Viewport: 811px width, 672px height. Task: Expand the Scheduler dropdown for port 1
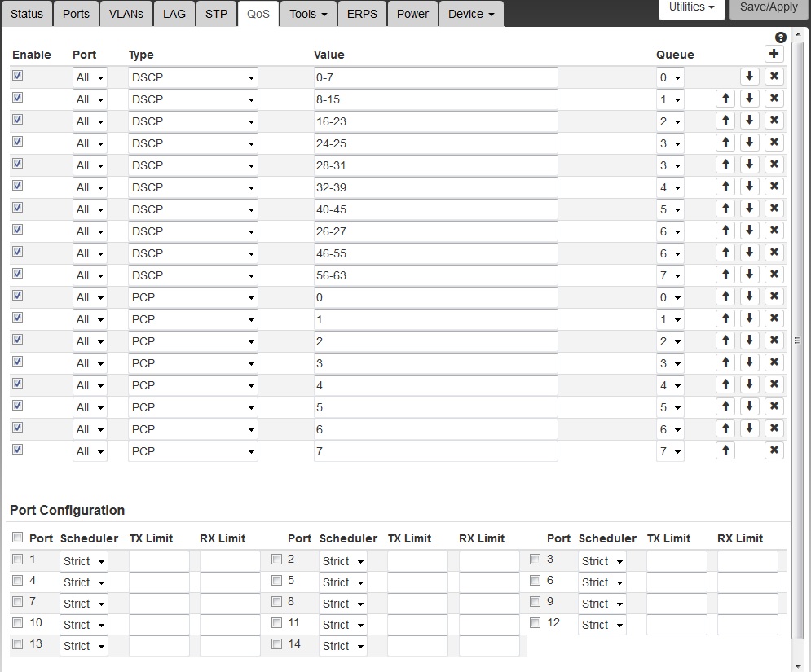pyautogui.click(x=84, y=561)
